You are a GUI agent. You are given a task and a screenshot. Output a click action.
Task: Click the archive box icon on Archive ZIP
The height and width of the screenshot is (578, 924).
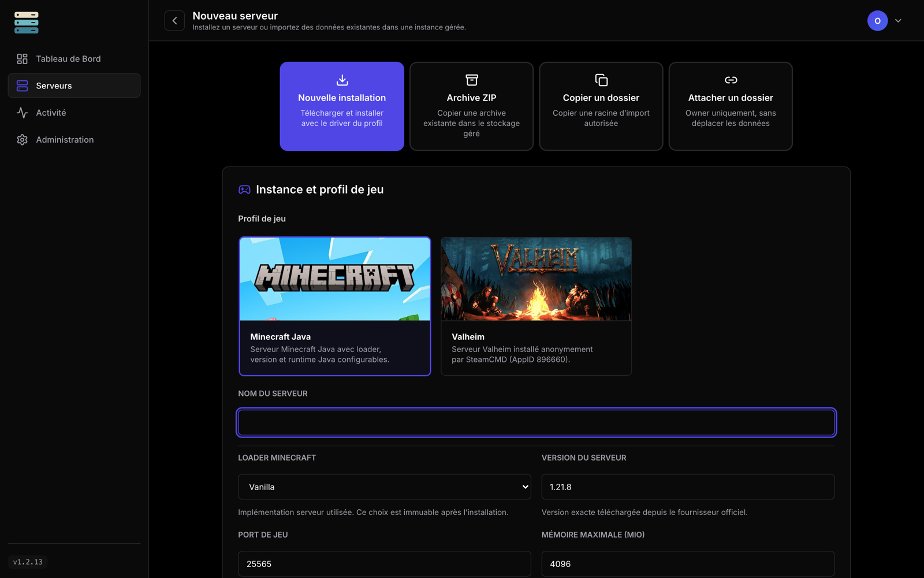[x=472, y=80]
